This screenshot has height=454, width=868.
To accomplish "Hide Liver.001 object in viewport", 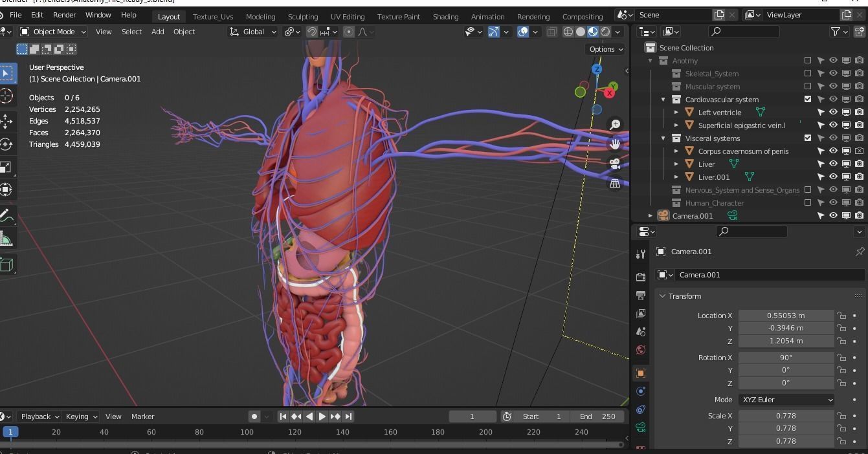I will tap(833, 177).
